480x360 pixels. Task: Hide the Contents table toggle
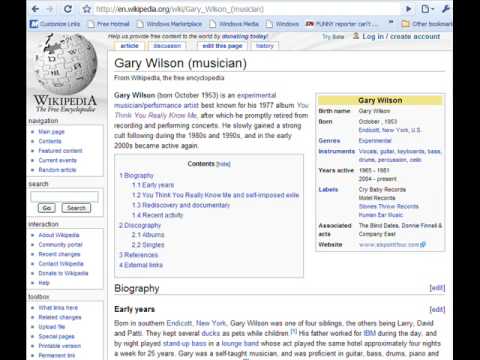(224, 164)
